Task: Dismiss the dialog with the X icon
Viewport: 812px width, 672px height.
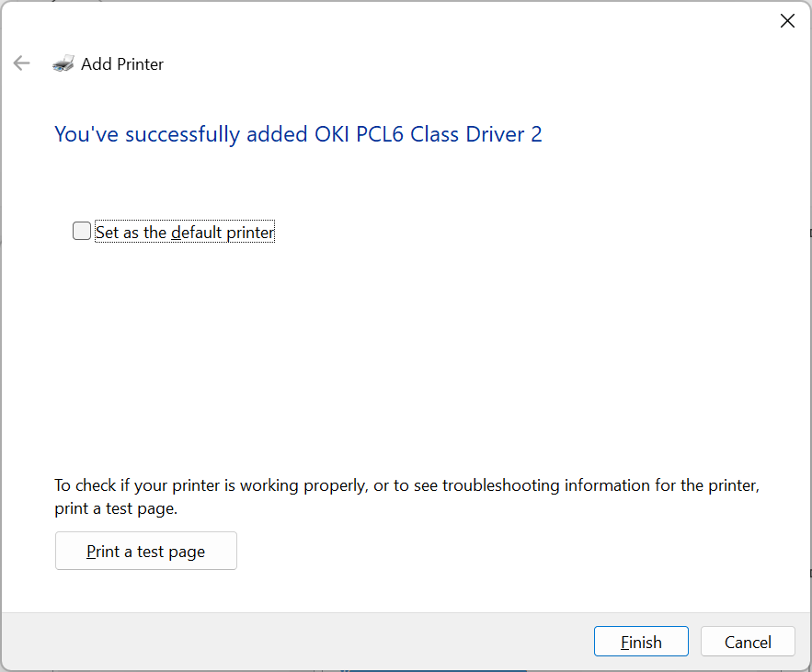Action: [787, 21]
